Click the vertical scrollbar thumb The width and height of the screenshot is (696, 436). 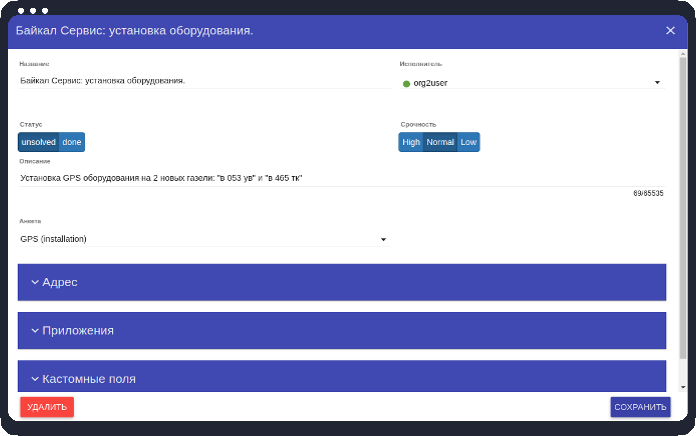683,207
